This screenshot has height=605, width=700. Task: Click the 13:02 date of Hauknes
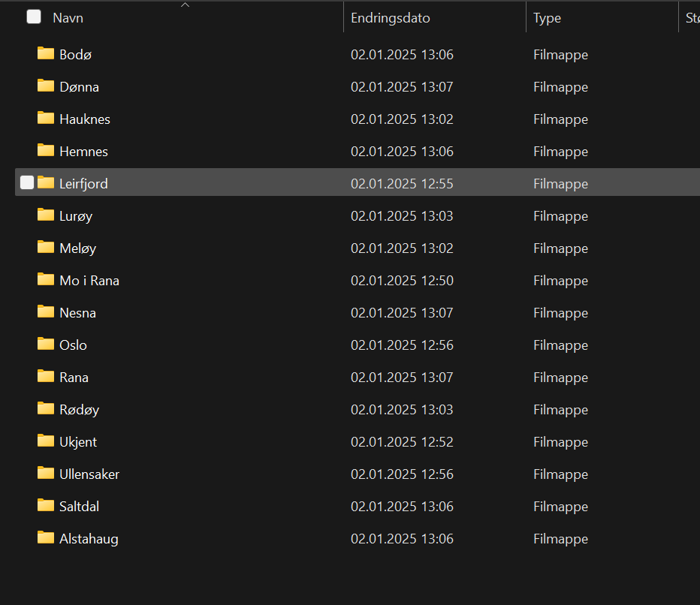pos(402,119)
